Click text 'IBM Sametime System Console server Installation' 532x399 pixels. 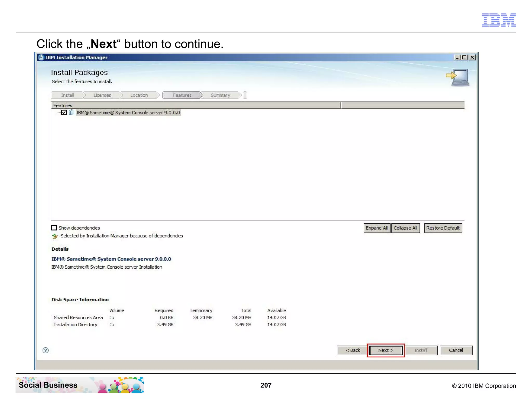pos(107,267)
